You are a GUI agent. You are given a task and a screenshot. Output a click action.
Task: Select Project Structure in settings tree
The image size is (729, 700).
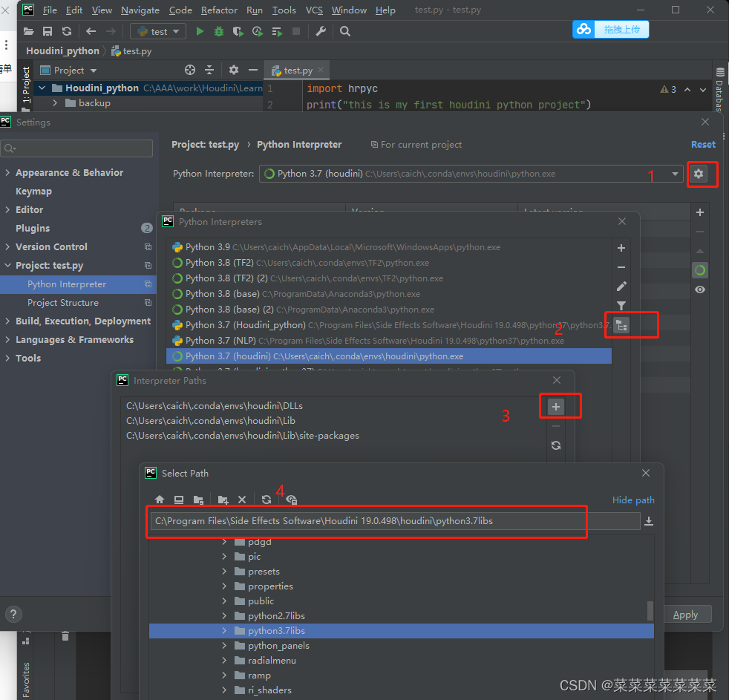[63, 303]
